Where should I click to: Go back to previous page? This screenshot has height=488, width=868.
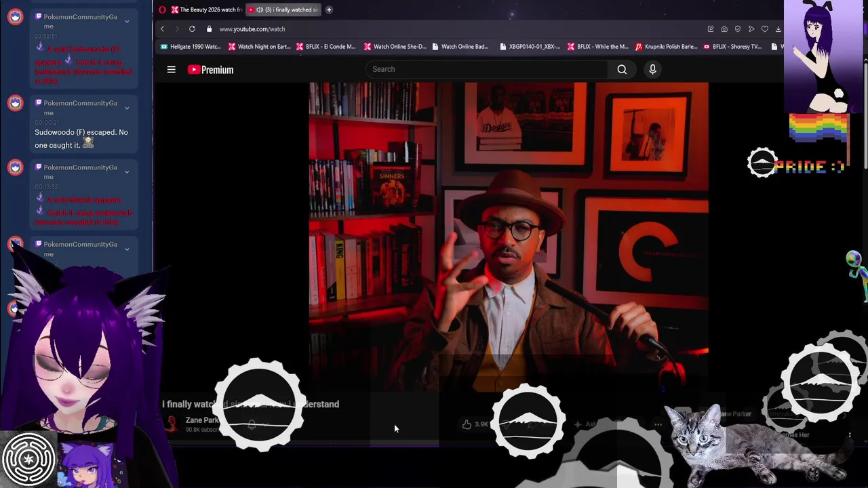pyautogui.click(x=162, y=29)
